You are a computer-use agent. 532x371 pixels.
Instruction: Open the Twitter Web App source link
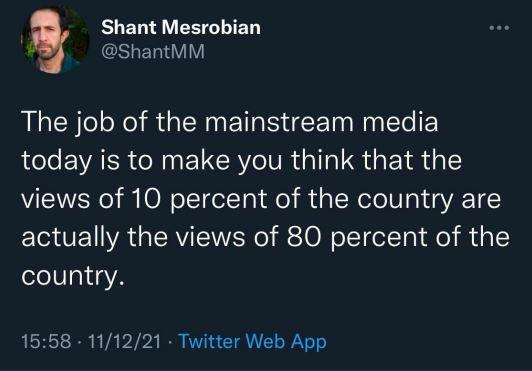(252, 341)
